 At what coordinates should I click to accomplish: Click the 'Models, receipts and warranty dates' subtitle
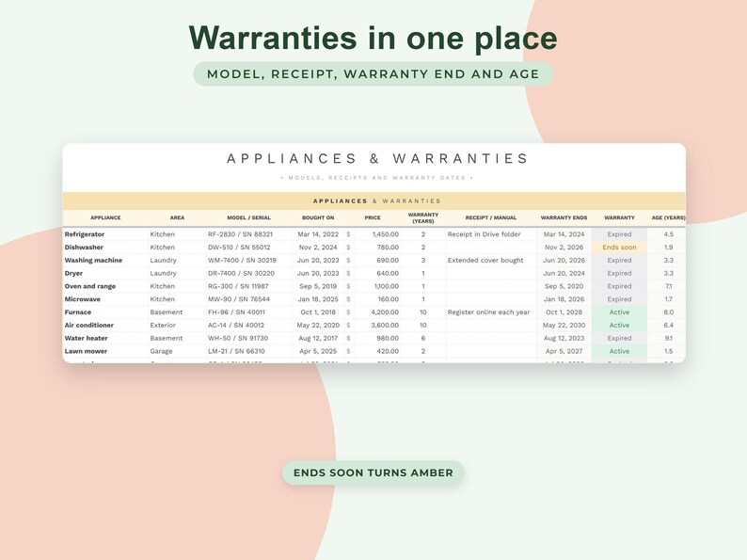[x=377, y=178]
